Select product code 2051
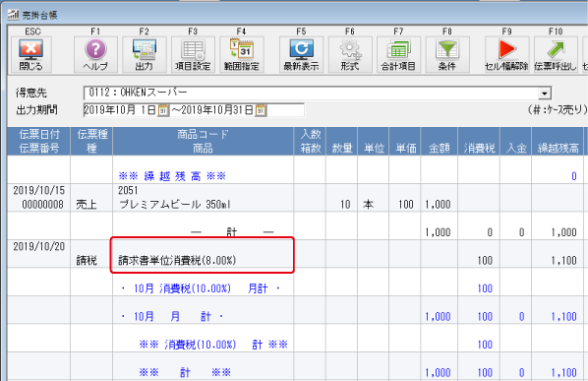 pos(128,191)
